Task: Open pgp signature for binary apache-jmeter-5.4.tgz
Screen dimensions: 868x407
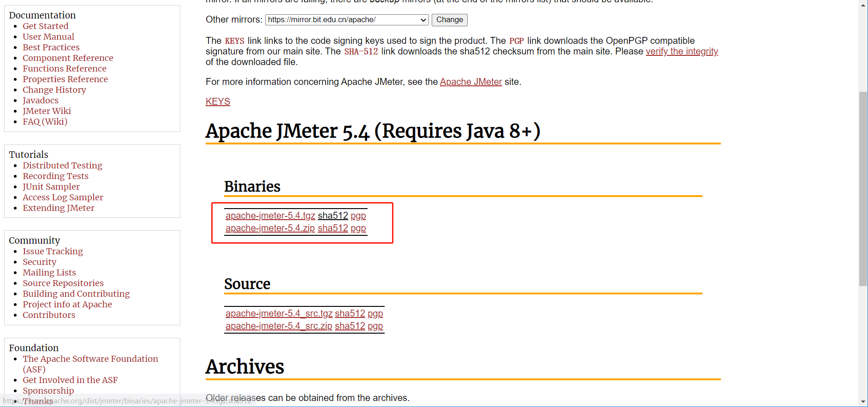Action: (358, 215)
